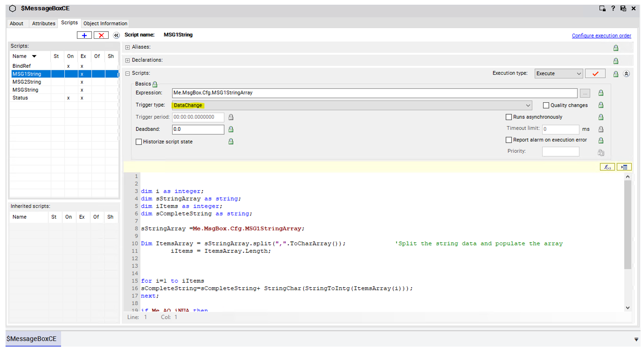The width and height of the screenshot is (644, 353).
Task: Toggle the lock icon next to Historize script state
Action: (x=231, y=141)
